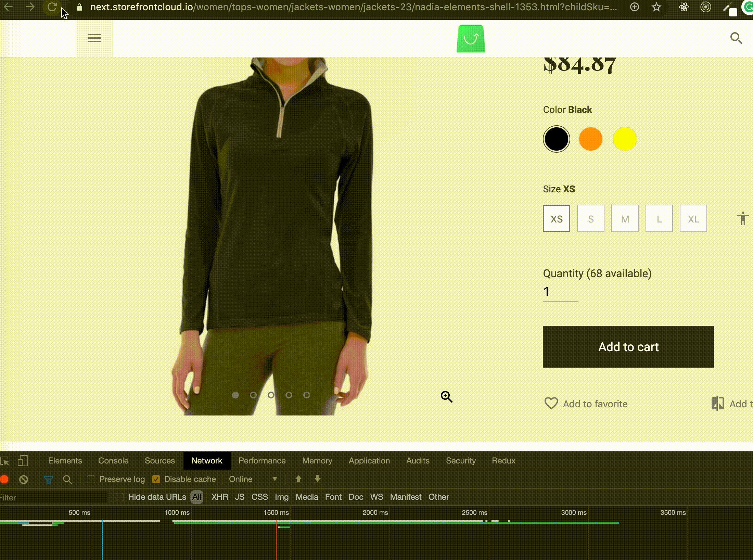Switch to Sources tab
Viewport: 753px width, 560px height.
point(160,461)
